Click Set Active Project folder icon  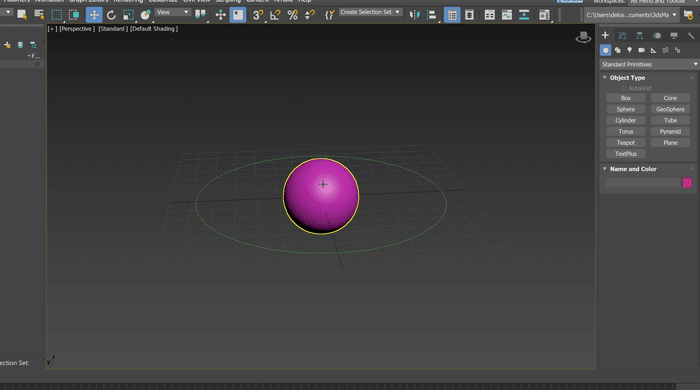688,15
